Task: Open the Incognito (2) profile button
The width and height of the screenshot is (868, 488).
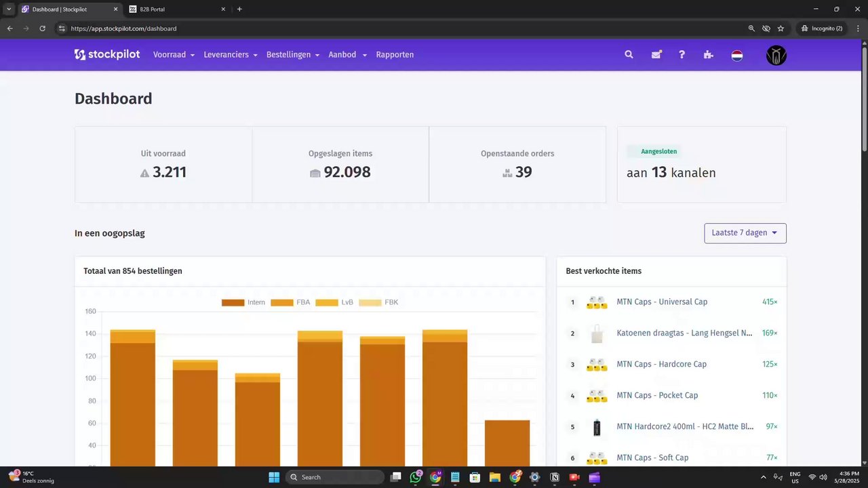Action: coord(822,28)
